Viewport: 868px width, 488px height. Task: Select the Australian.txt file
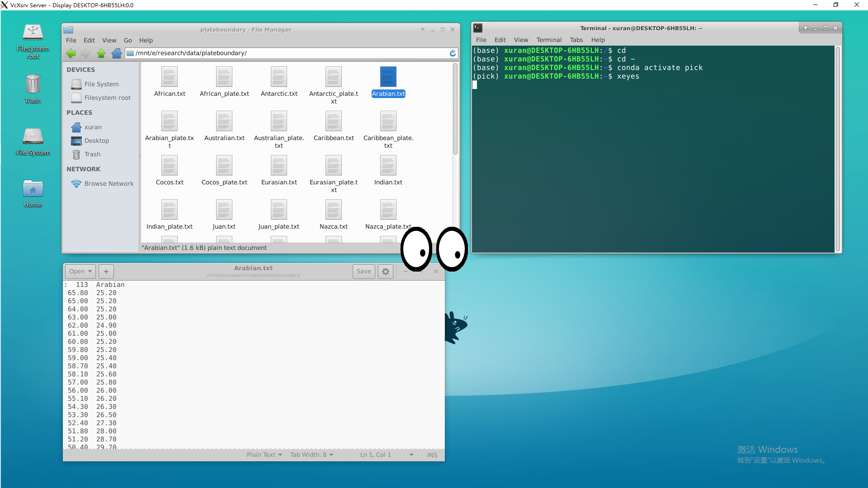(x=224, y=126)
